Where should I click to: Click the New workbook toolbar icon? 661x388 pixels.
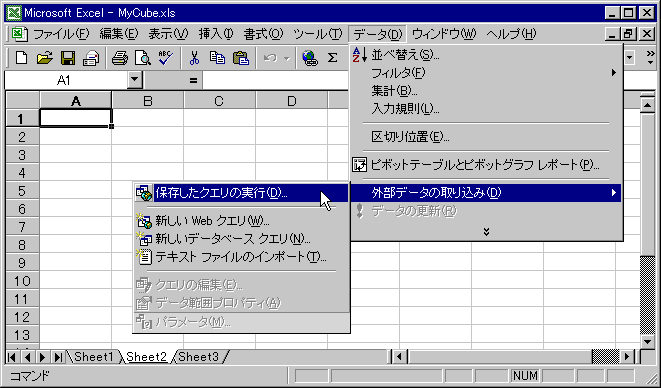coord(21,58)
